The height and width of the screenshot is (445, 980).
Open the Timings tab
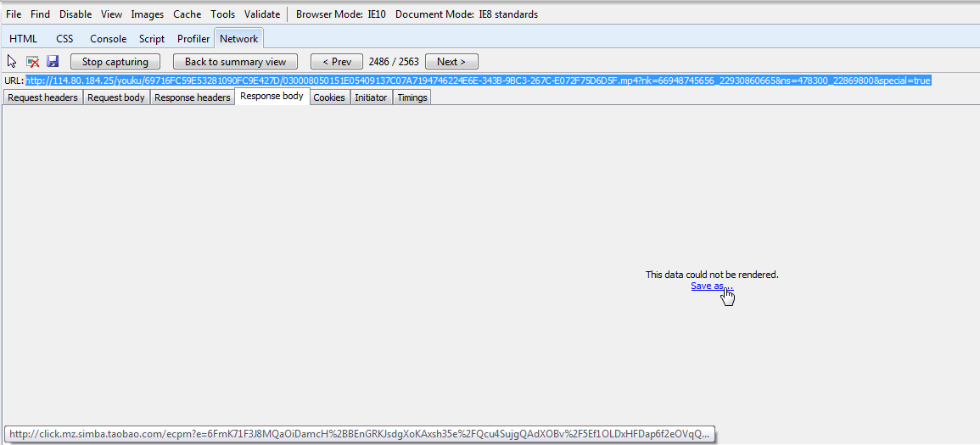click(412, 97)
